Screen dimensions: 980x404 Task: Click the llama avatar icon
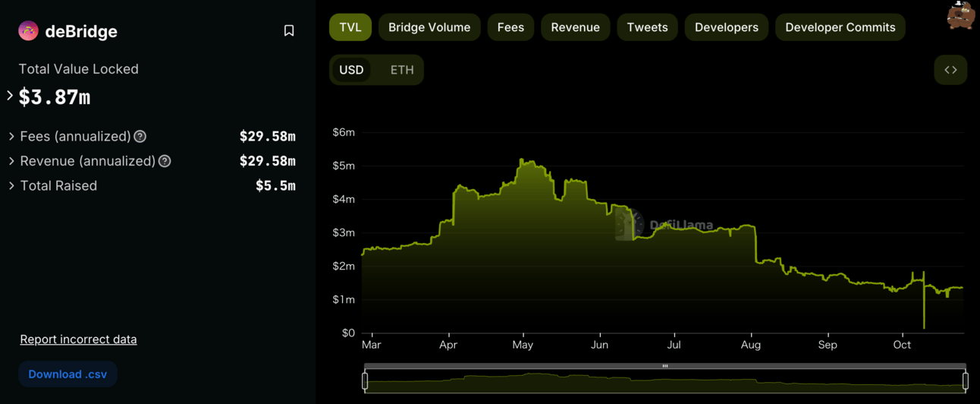[961, 15]
